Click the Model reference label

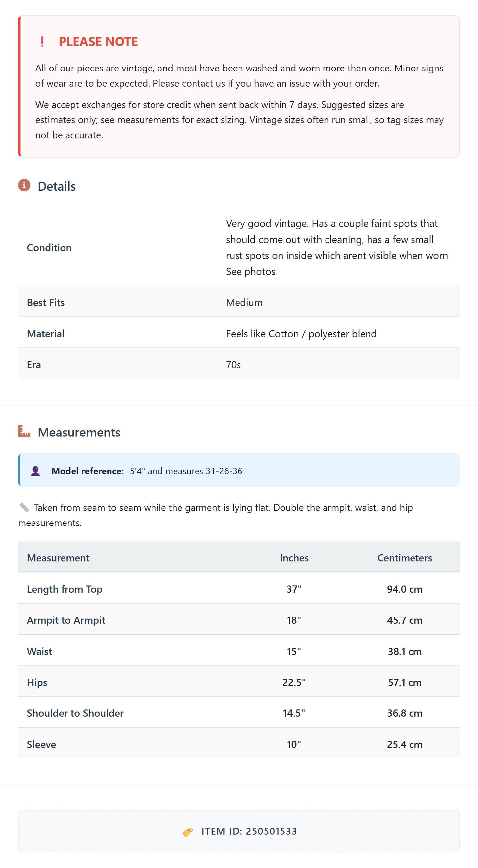click(x=88, y=471)
